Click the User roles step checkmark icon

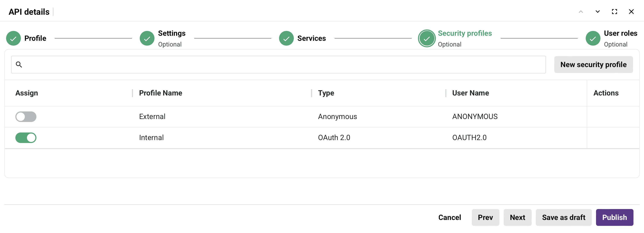point(593,38)
